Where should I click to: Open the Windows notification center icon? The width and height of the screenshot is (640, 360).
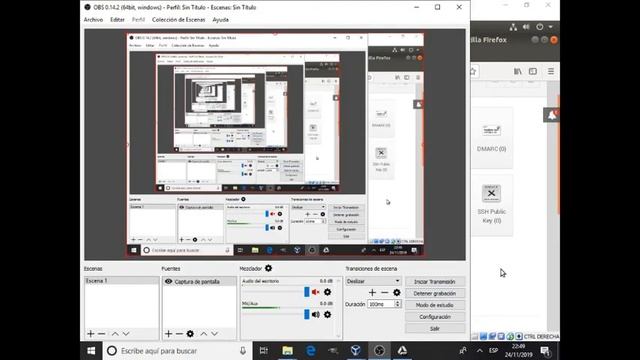click(x=545, y=351)
